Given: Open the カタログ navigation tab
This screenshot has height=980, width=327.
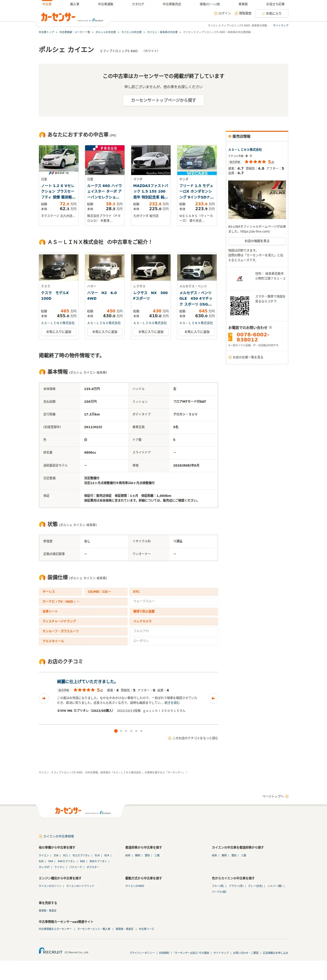Looking at the screenshot, I should coord(138,4).
